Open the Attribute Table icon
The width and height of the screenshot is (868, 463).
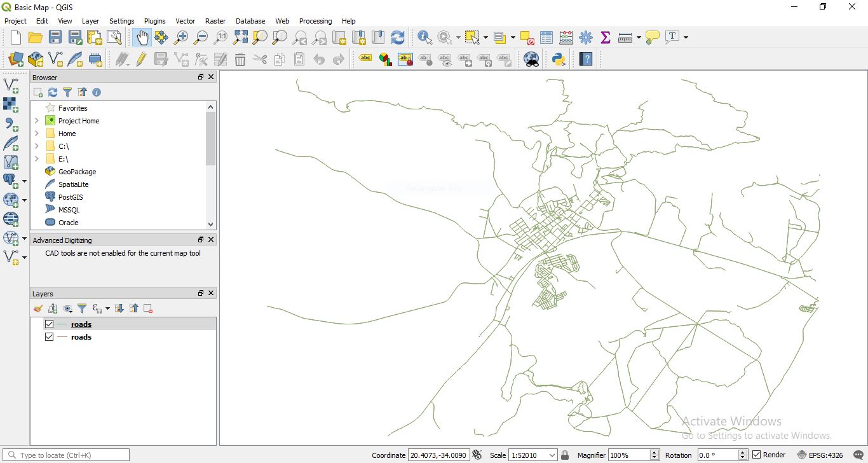click(x=546, y=38)
